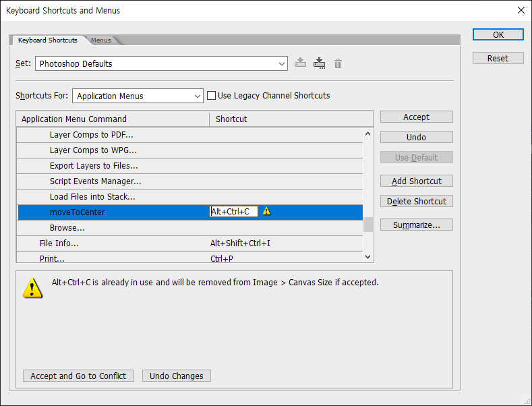Select the File Info... command row
The width and height of the screenshot is (532, 406).
click(189, 243)
